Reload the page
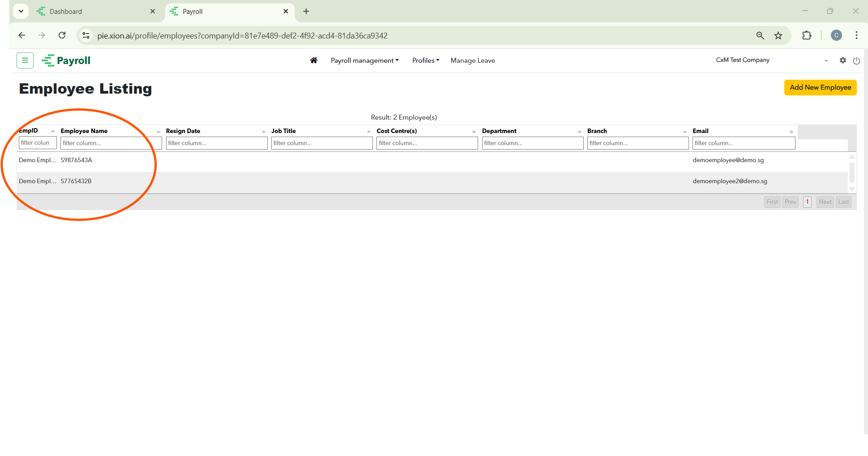This screenshot has width=868, height=456. (x=62, y=35)
